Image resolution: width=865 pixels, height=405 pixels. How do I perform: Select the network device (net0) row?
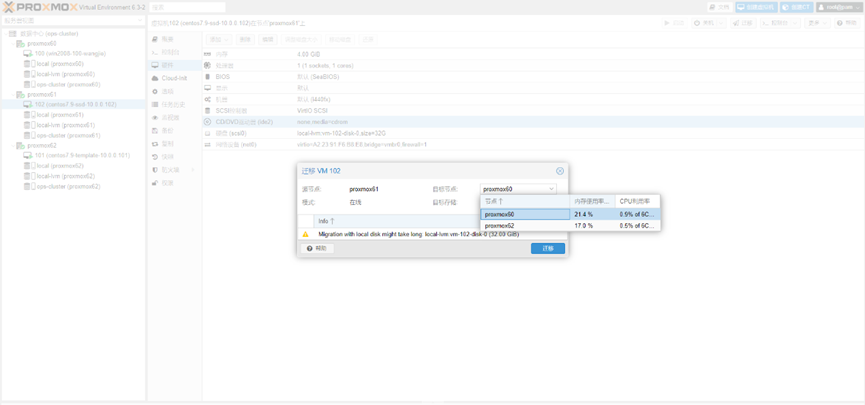tap(533, 144)
